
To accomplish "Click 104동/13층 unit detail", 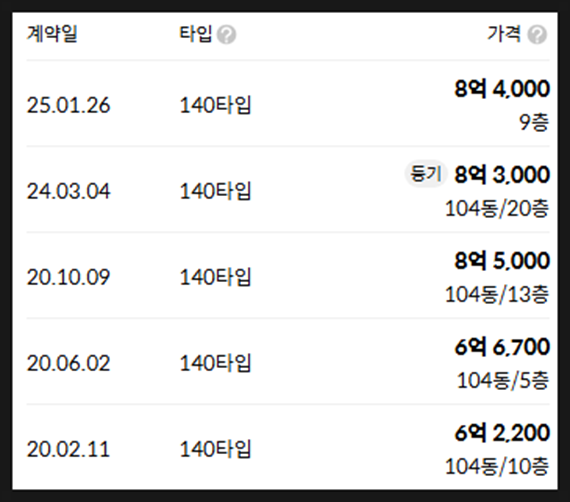I will point(497,294).
